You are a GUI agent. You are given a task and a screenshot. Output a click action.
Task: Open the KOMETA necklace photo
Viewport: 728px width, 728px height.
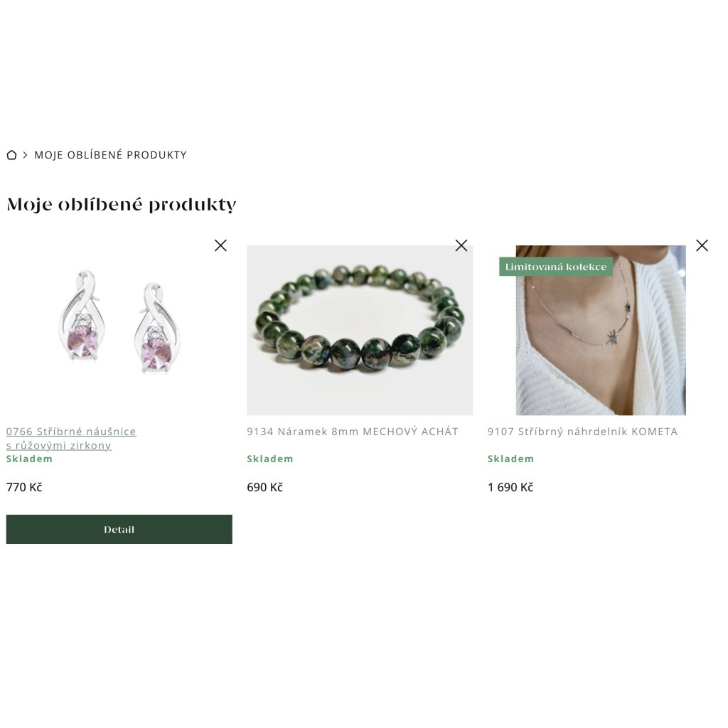click(x=601, y=330)
